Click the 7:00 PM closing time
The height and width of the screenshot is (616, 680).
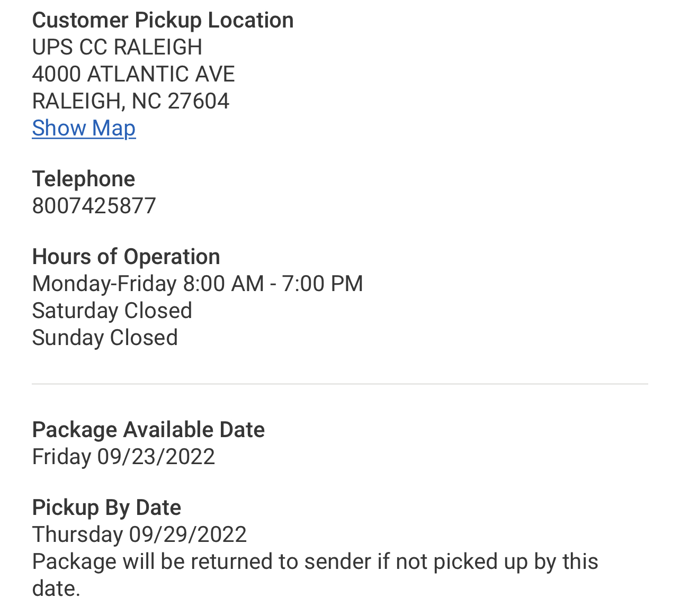click(x=322, y=284)
